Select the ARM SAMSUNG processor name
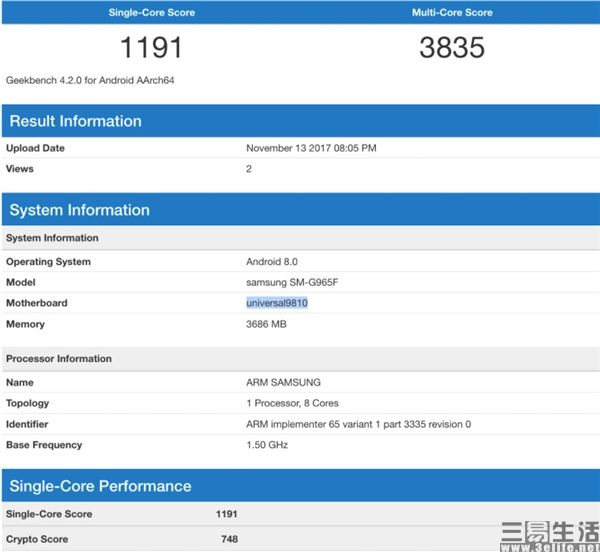This screenshot has height=552, width=600. point(283,383)
